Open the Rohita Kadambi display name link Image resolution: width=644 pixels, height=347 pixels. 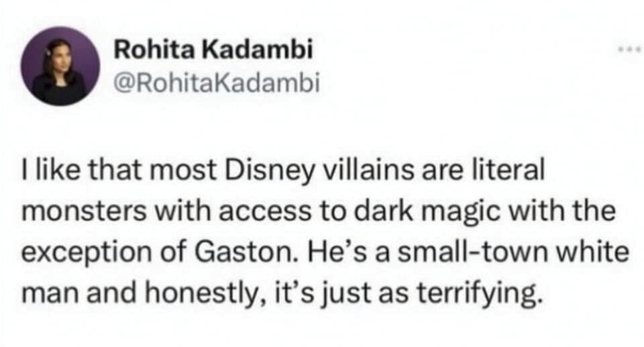[x=213, y=50]
